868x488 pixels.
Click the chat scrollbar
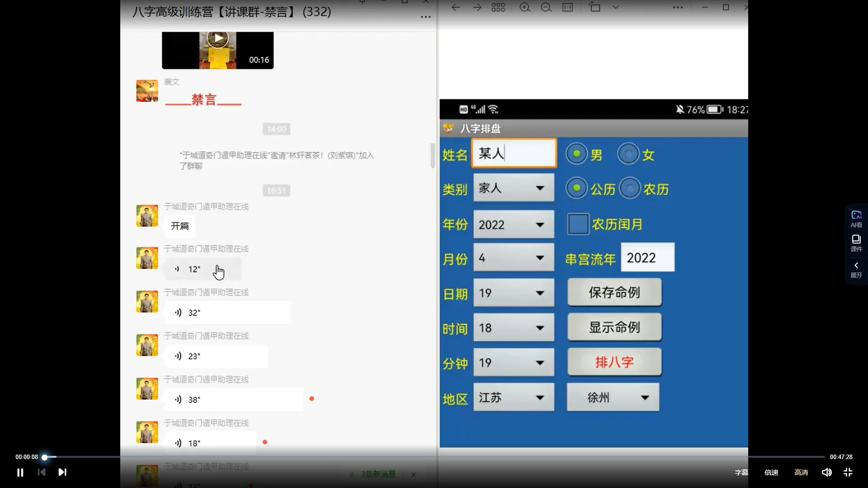433,155
